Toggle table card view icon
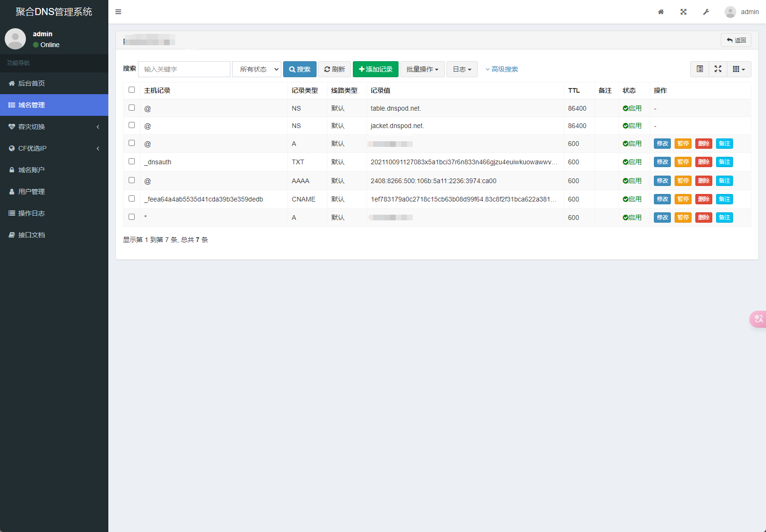 (x=700, y=69)
